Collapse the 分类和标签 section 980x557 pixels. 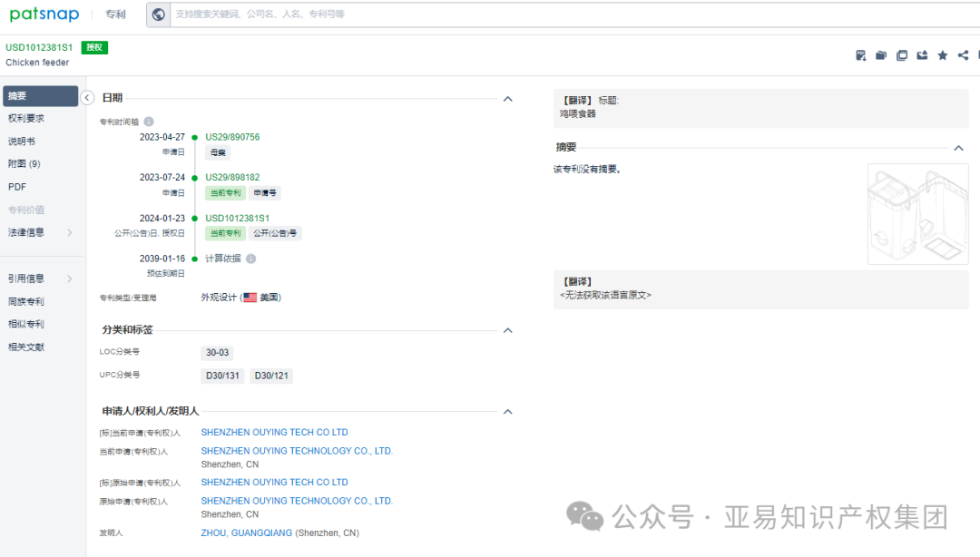[x=507, y=330]
